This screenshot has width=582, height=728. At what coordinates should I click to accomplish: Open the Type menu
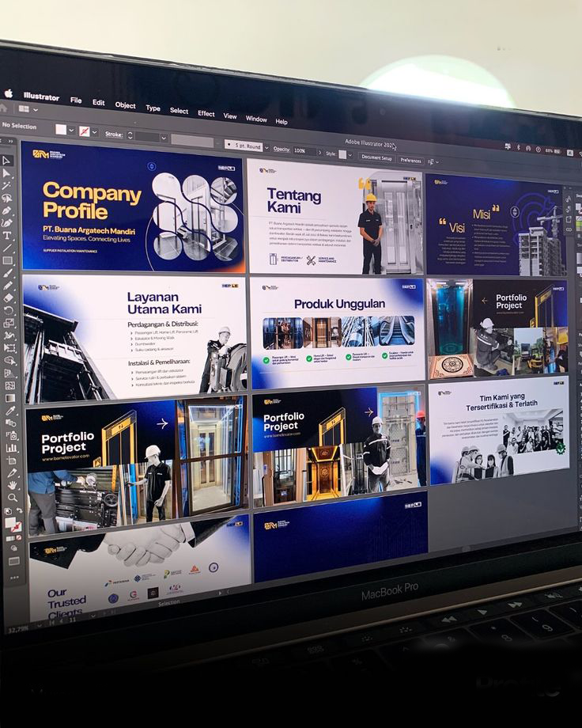click(x=153, y=108)
